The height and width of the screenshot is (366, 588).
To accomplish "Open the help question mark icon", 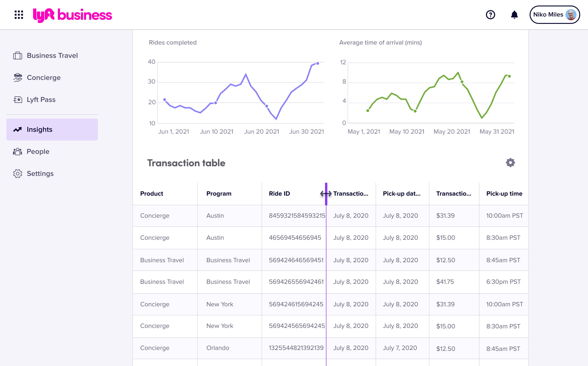I will pos(490,15).
